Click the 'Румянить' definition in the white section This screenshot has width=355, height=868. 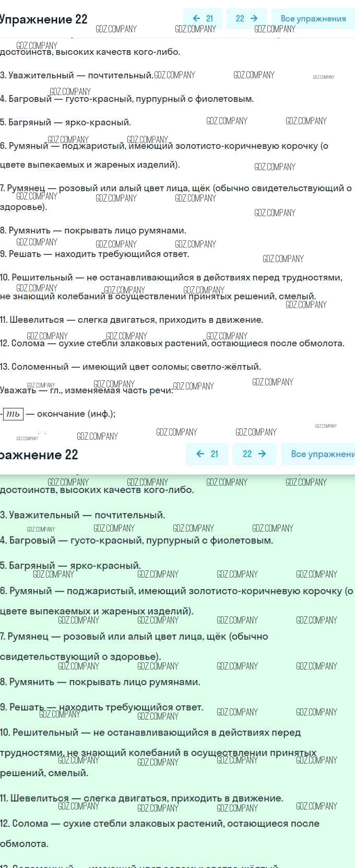(93, 230)
